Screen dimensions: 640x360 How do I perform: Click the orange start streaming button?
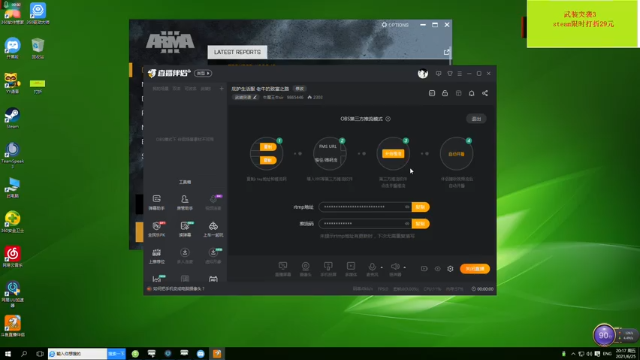[x=475, y=269]
